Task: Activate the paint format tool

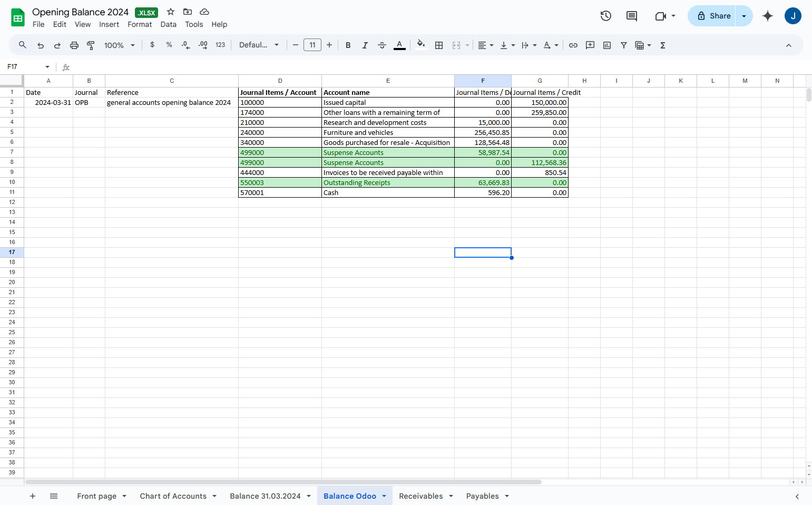Action: pyautogui.click(x=91, y=45)
